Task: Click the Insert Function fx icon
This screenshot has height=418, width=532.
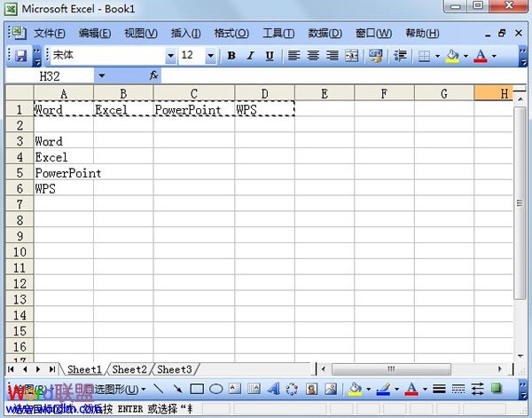Action: (153, 75)
